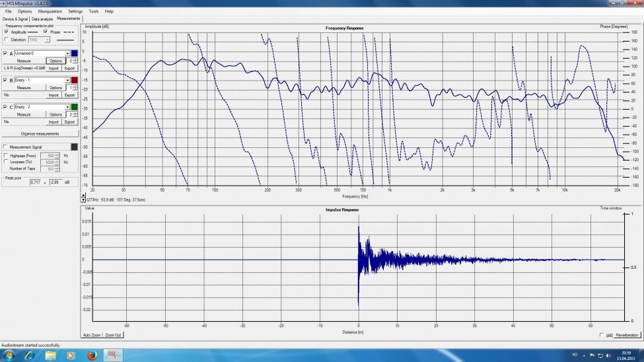Image resolution: width=644 pixels, height=362 pixels.
Task: Click Measure for slot A
Action: tap(24, 61)
